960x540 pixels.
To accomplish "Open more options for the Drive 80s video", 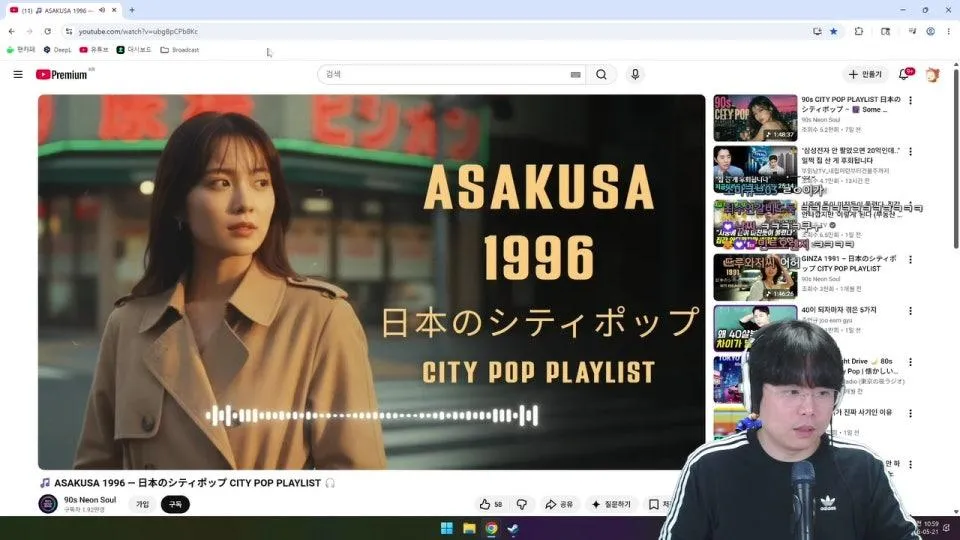I will (x=910, y=362).
